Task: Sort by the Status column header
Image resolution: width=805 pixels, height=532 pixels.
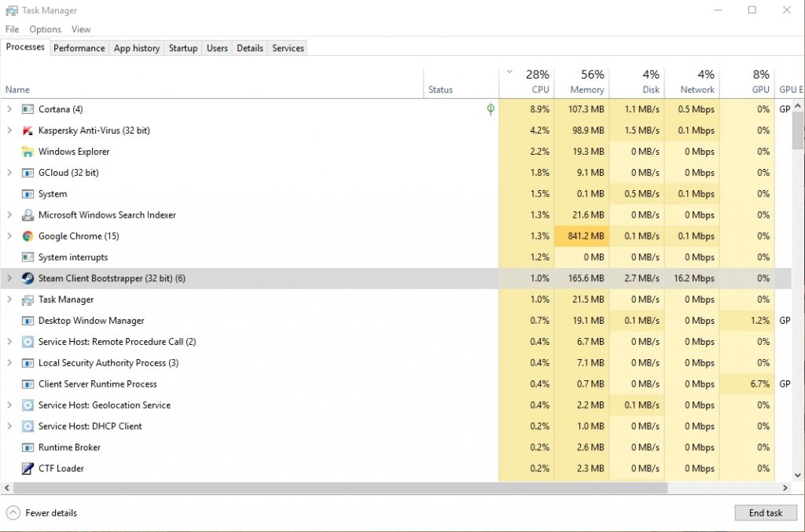Action: tap(461, 82)
